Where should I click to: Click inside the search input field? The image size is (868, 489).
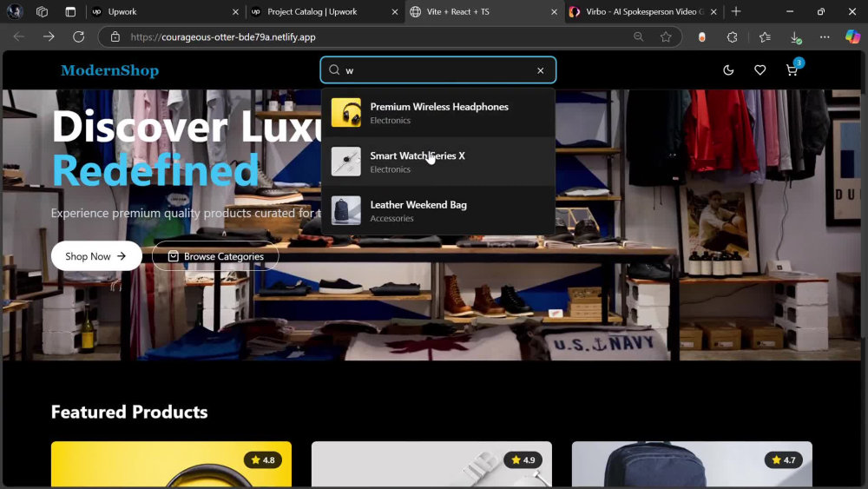437,70
